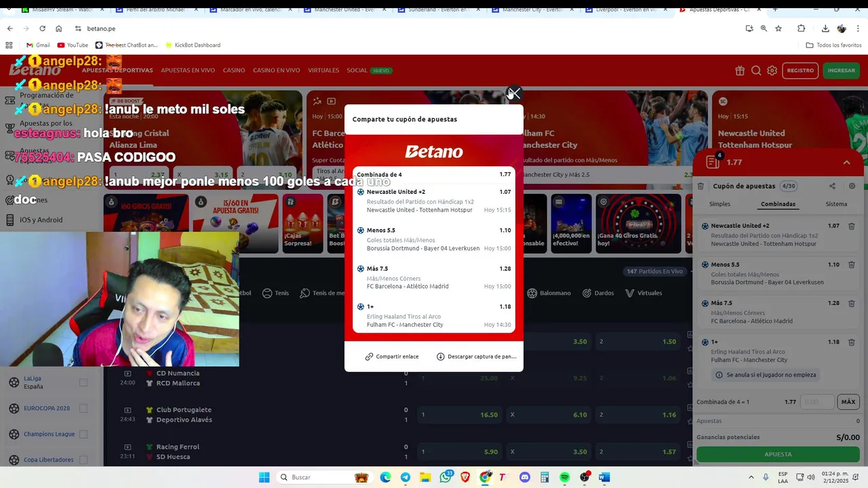
Task: Click the 147 Partidos en Vivo counter
Action: coord(654,271)
